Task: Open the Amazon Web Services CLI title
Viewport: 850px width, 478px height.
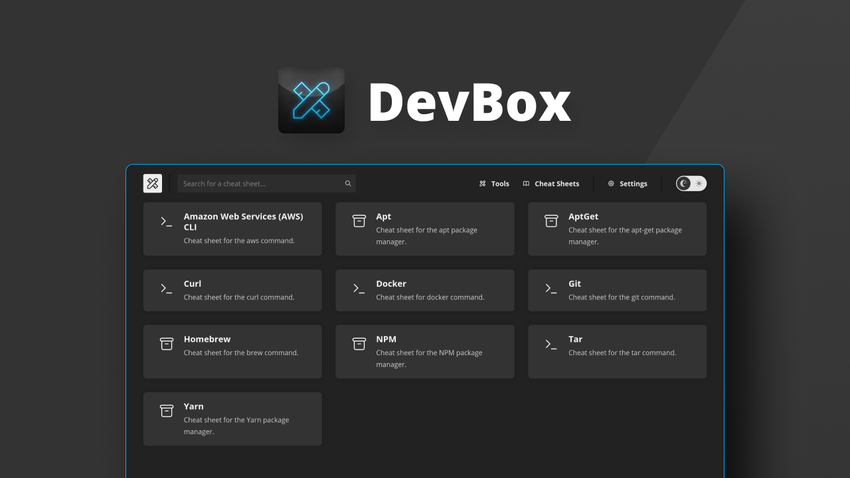Action: click(243, 222)
